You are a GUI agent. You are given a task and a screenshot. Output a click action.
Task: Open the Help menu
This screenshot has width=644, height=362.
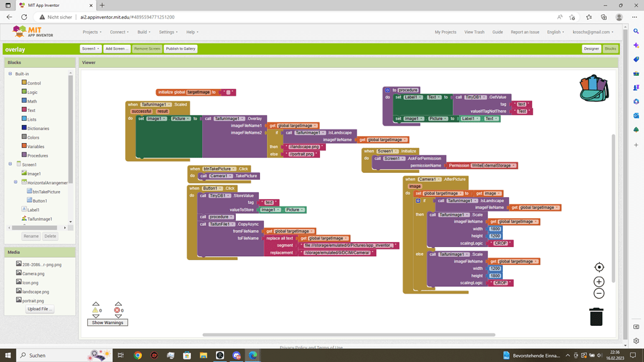click(x=190, y=32)
